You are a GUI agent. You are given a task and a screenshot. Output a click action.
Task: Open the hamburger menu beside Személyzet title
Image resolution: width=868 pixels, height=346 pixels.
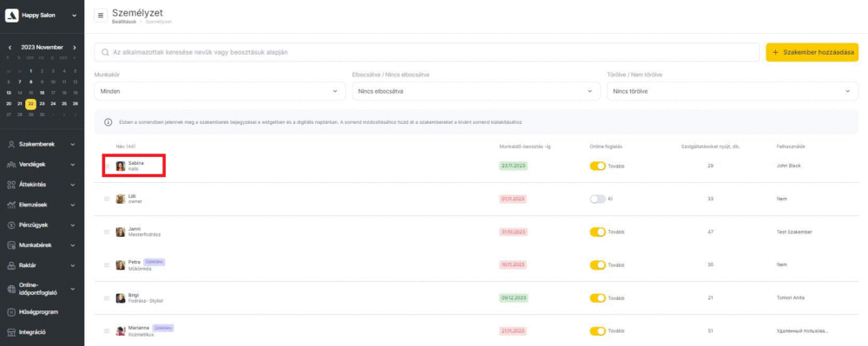click(100, 16)
